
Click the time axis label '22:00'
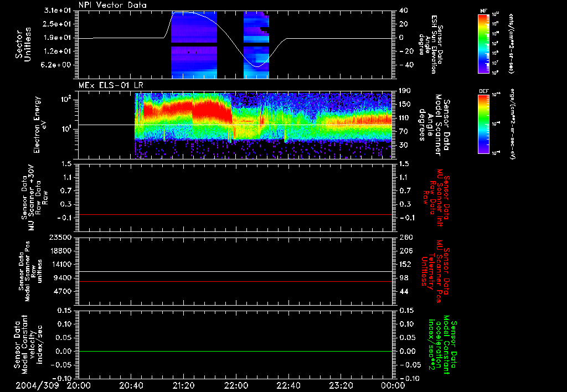click(x=236, y=385)
